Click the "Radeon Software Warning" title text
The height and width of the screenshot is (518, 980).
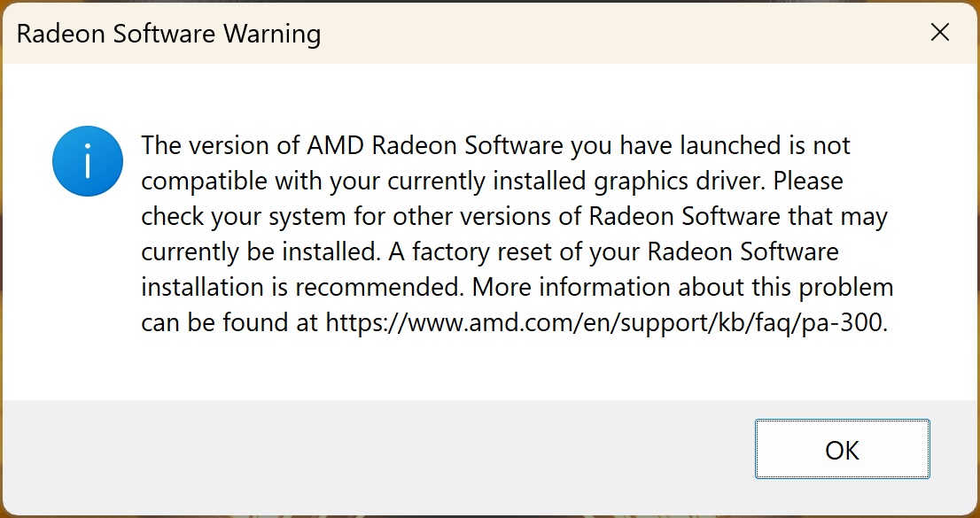tap(168, 35)
